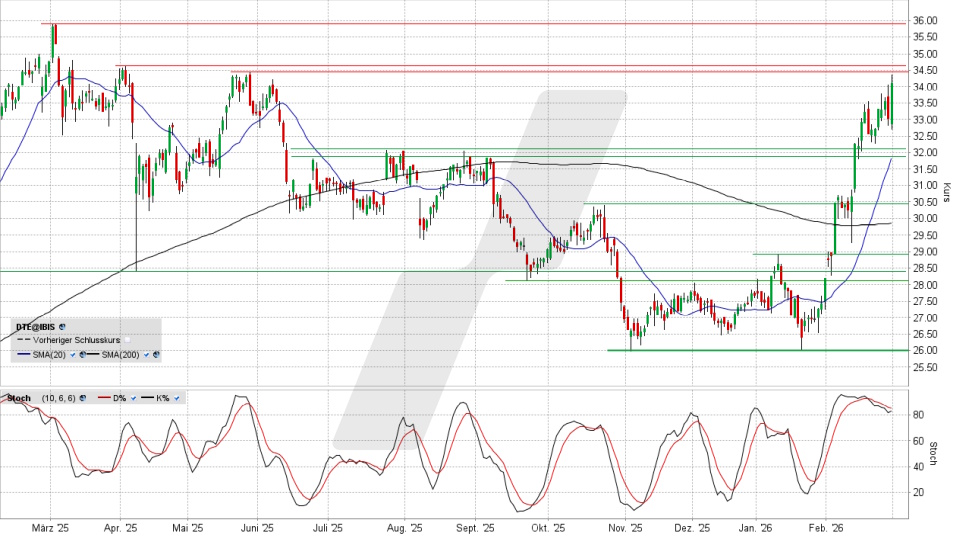The height and width of the screenshot is (540, 960).
Task: Click the globe icon next to DTE@IBIS
Action: coord(62,327)
